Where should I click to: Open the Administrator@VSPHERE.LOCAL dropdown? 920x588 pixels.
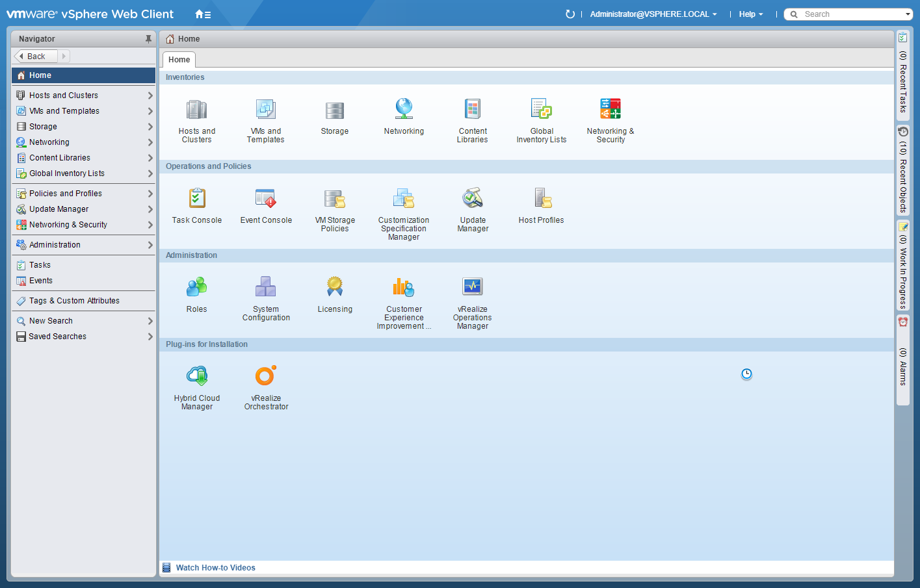pos(653,14)
